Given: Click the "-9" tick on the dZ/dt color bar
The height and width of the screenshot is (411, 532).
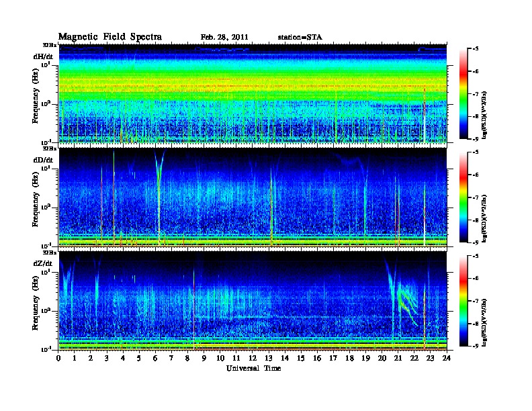Looking at the screenshot, I should tap(475, 346).
